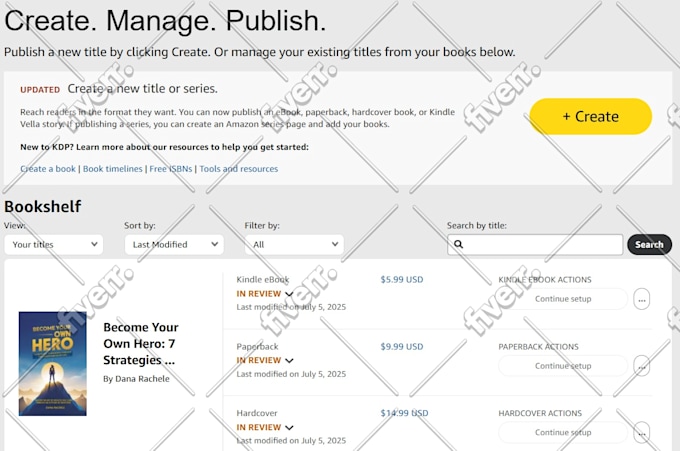
Task: Click the 'Hardcover' format label
Action: coord(257,413)
